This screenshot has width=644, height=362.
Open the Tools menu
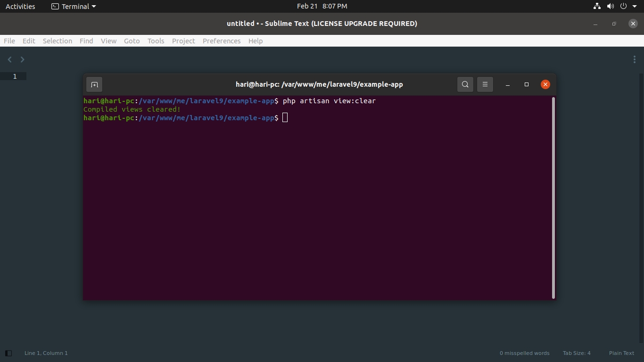[156, 41]
